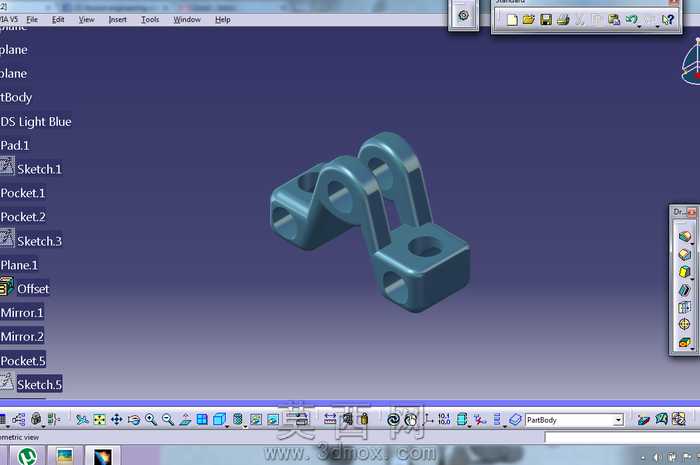Expand the Only Current Body flyout arrow
Image resolution: width=700 pixels, height=465 pixels.
tap(469, 427)
